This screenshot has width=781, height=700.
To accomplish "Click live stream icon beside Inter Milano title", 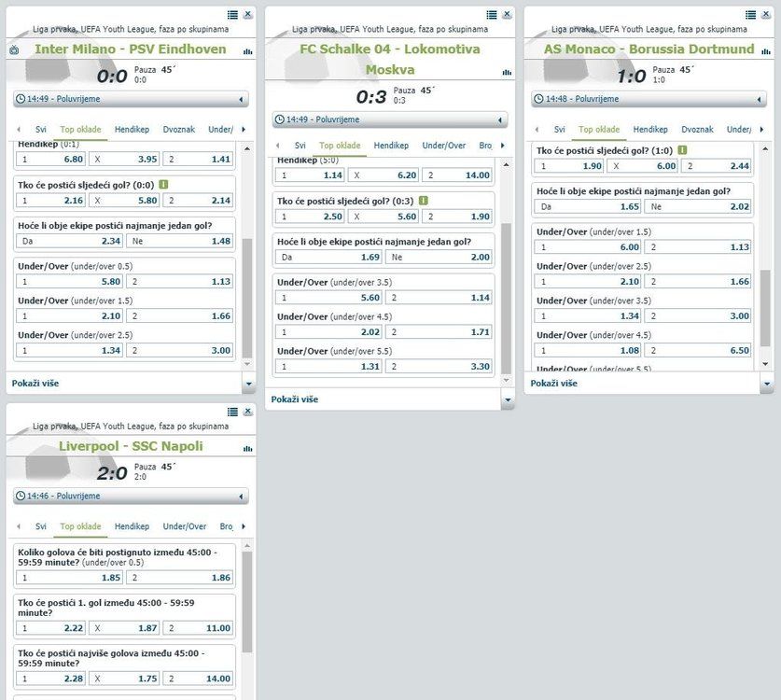I will [x=14, y=49].
